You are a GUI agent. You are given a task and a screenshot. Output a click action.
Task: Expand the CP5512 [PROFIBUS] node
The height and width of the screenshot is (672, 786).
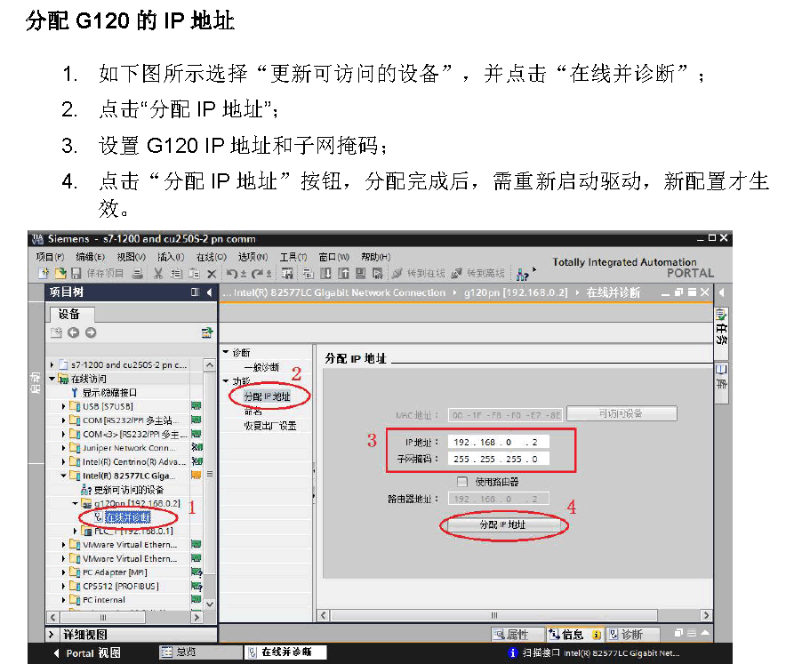point(63,587)
